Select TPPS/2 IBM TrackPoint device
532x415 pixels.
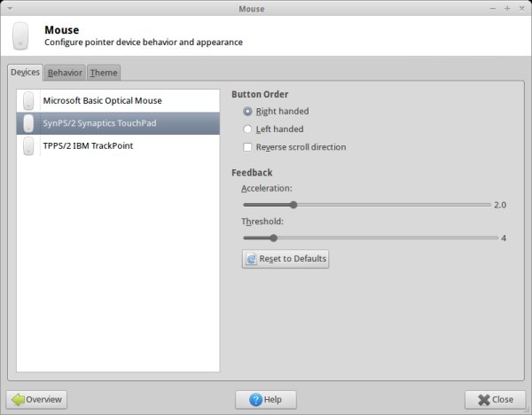pyautogui.click(x=118, y=146)
